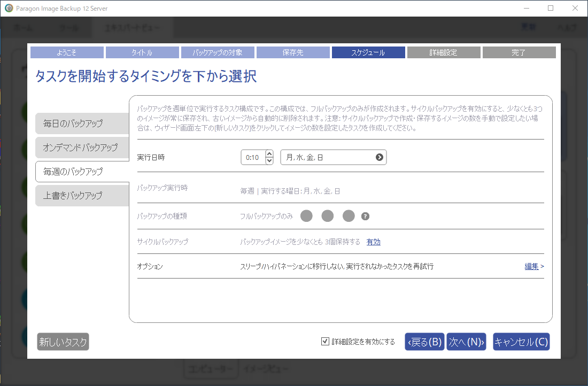Screen dimensions: 588x386
Task: Click the Paragon app icon in title bar
Action: tap(9, 8)
